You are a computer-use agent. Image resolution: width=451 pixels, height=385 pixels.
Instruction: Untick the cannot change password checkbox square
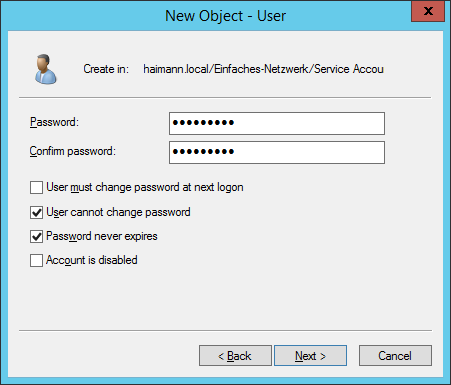pyautogui.click(x=36, y=212)
